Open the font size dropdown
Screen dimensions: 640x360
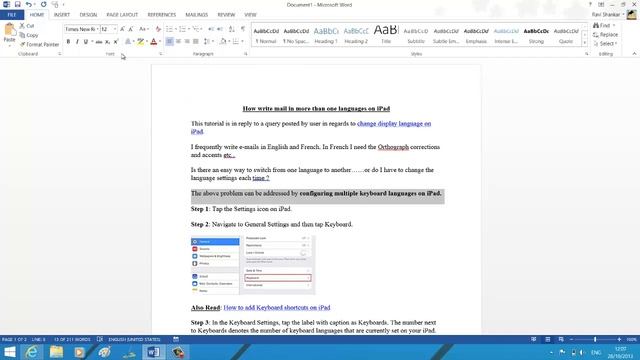tap(115, 29)
